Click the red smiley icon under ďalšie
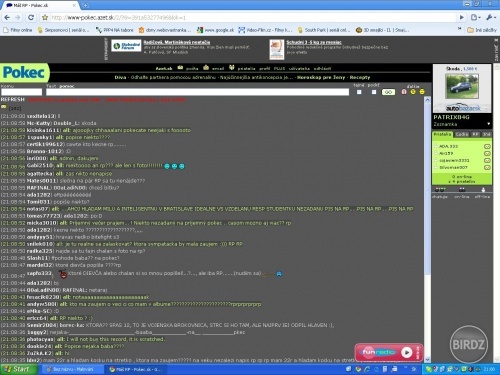The image size is (500, 375). (x=404, y=92)
